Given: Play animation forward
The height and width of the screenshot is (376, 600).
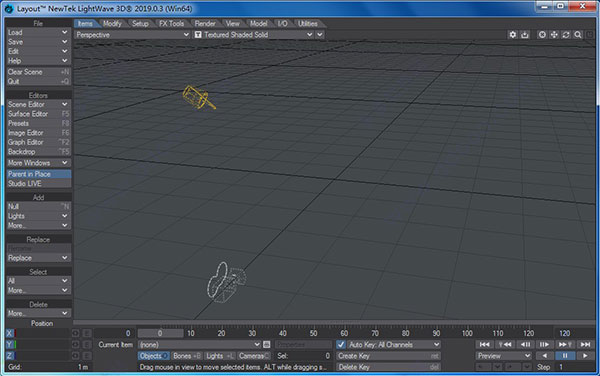Looking at the screenshot, I should tap(585, 356).
